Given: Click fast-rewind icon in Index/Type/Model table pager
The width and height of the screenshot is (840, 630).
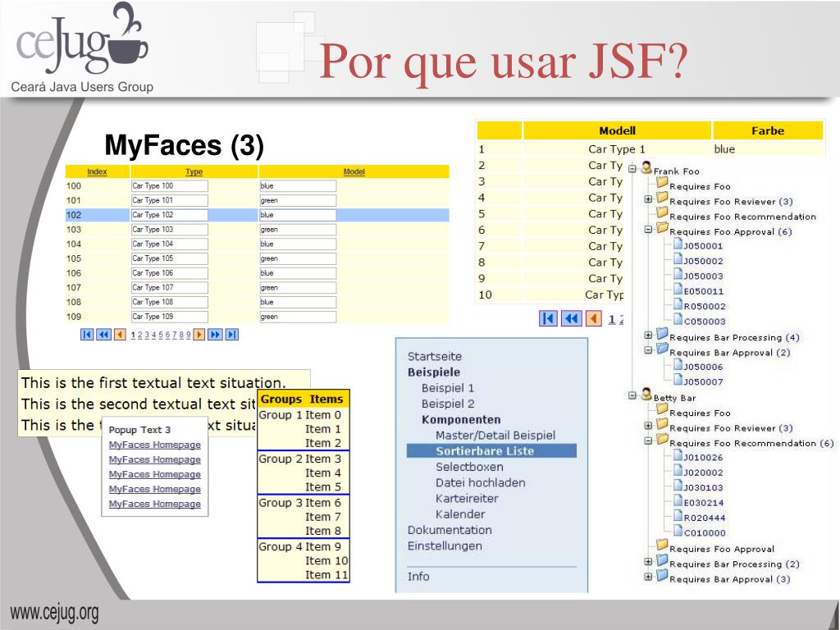Looking at the screenshot, I should 103,335.
